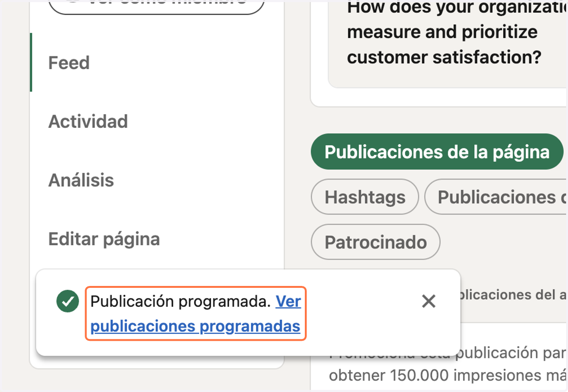Open Análisis in the sidebar

point(81,180)
